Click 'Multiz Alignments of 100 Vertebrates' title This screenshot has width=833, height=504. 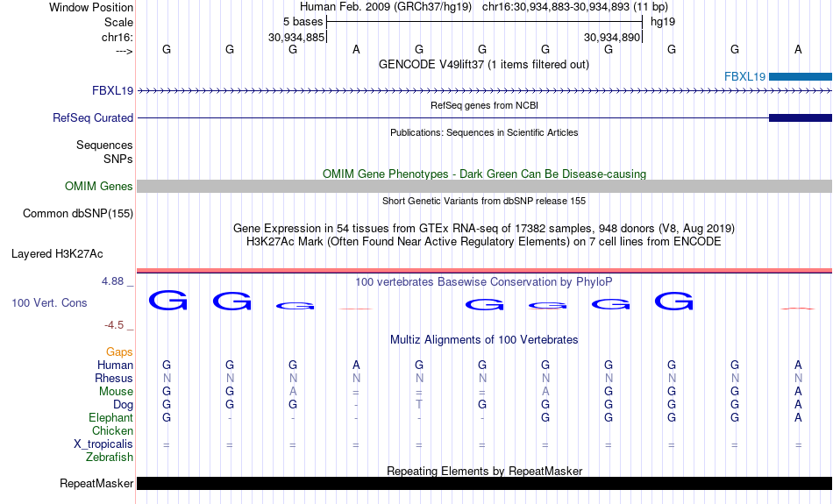pyautogui.click(x=484, y=340)
